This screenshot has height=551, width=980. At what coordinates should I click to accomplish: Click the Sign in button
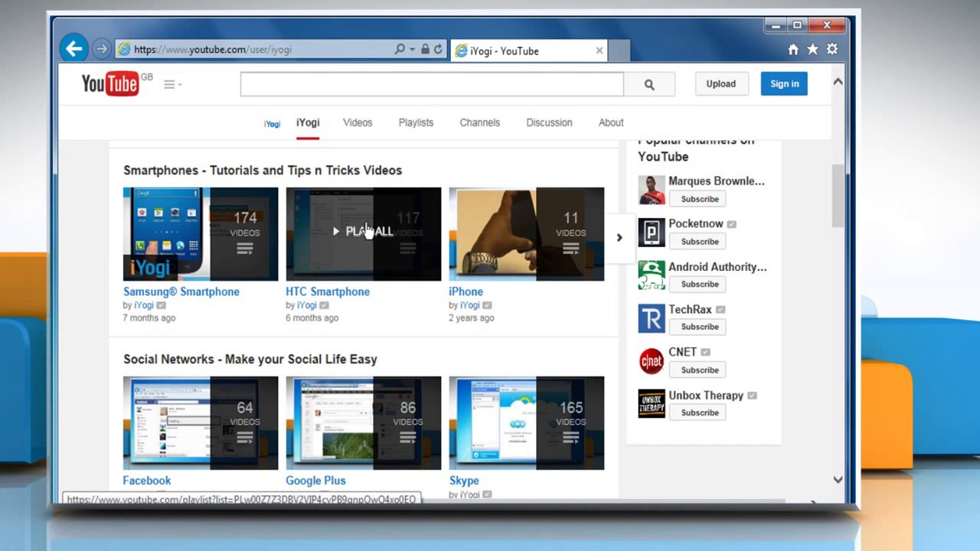pos(784,84)
